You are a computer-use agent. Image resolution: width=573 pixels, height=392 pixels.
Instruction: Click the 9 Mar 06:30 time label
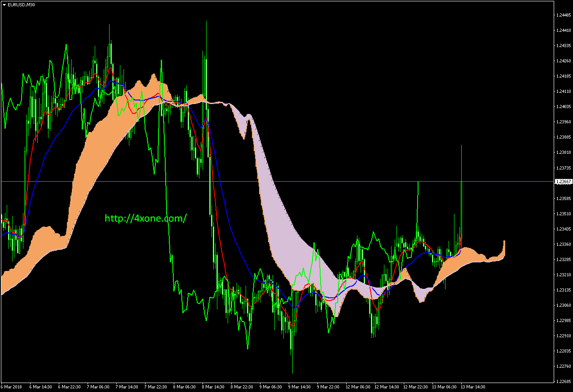pos(271,387)
